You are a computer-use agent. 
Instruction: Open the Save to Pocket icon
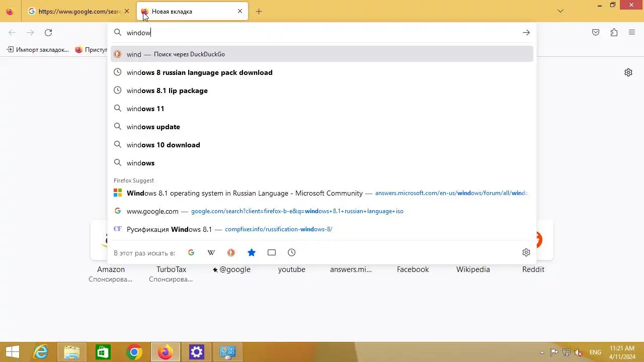[596, 33]
